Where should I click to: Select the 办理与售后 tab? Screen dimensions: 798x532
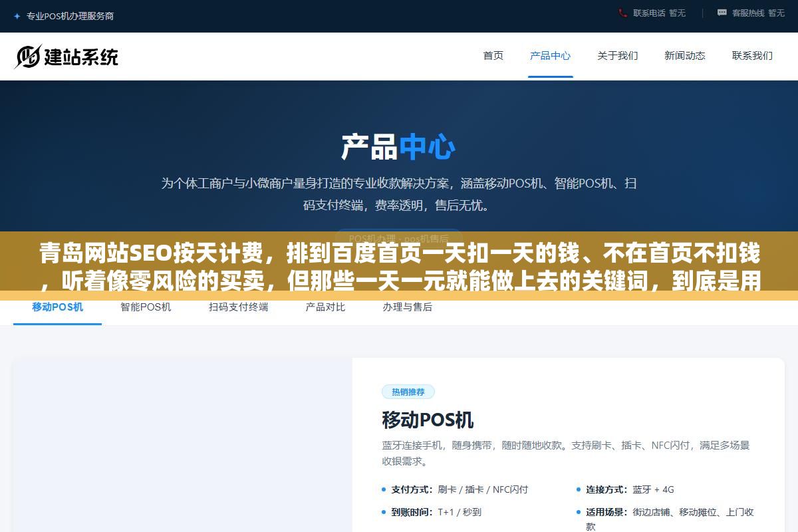[408, 307]
